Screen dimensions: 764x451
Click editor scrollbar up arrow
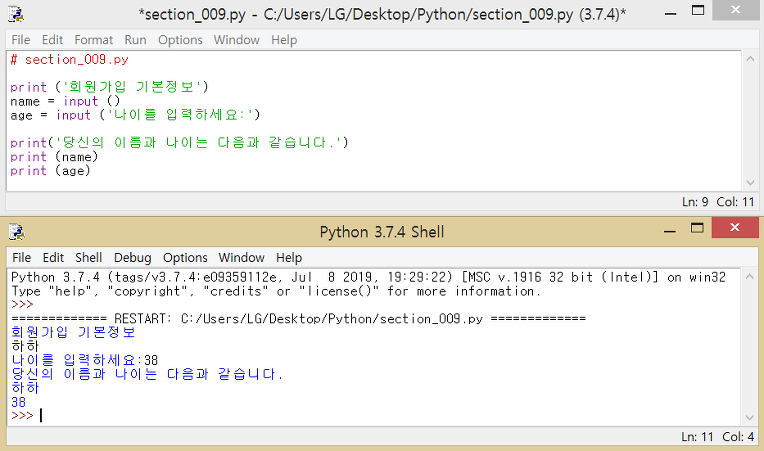[x=750, y=59]
